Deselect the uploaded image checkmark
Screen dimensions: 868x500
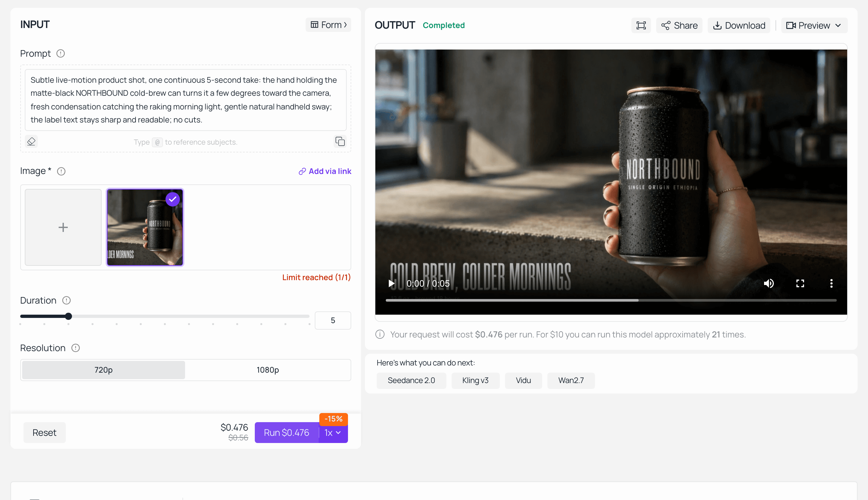[x=172, y=199]
